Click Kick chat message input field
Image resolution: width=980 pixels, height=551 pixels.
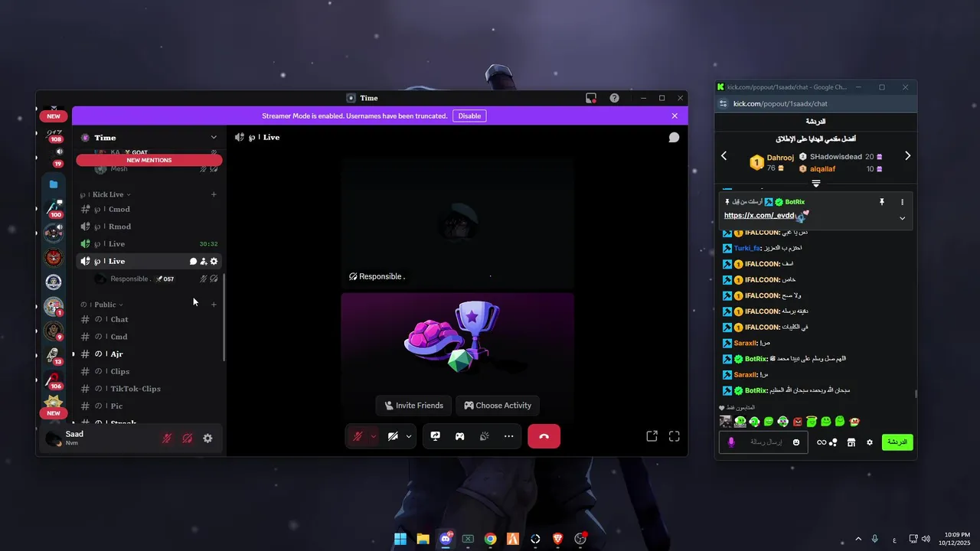click(763, 442)
